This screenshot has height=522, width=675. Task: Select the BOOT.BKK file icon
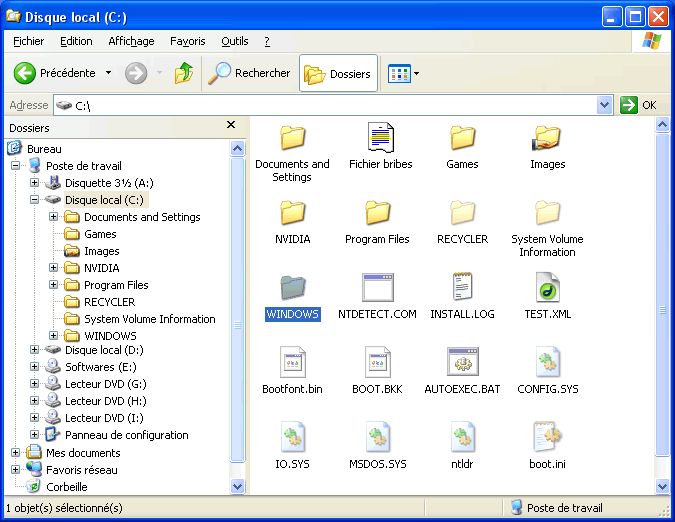tap(378, 362)
